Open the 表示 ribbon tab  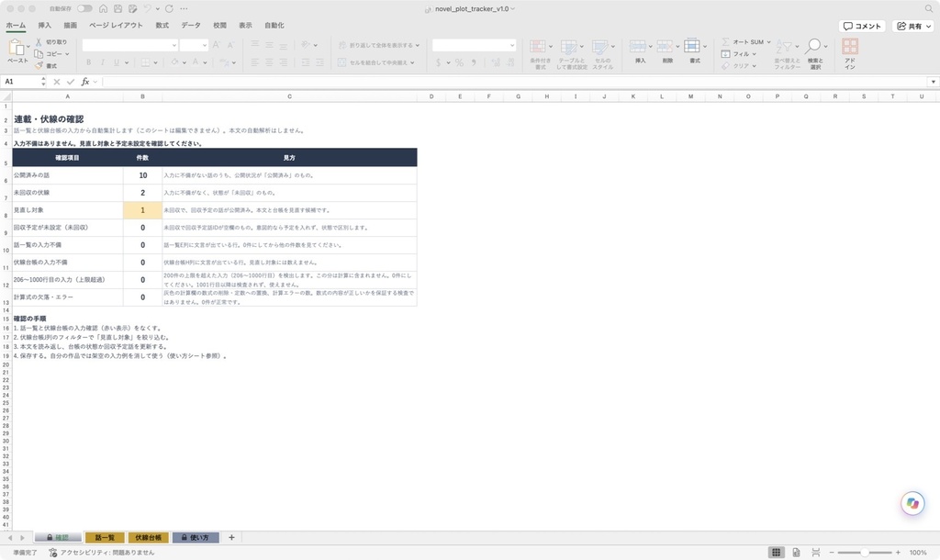(245, 25)
